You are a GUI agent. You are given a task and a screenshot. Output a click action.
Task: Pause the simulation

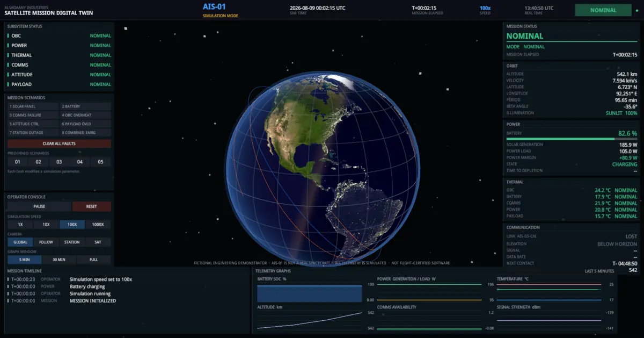tap(39, 206)
